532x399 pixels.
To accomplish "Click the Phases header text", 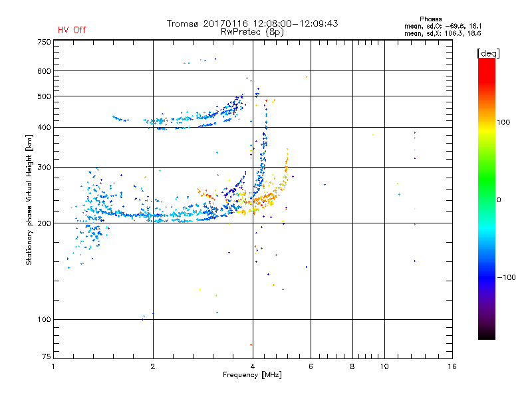I will click(430, 19).
